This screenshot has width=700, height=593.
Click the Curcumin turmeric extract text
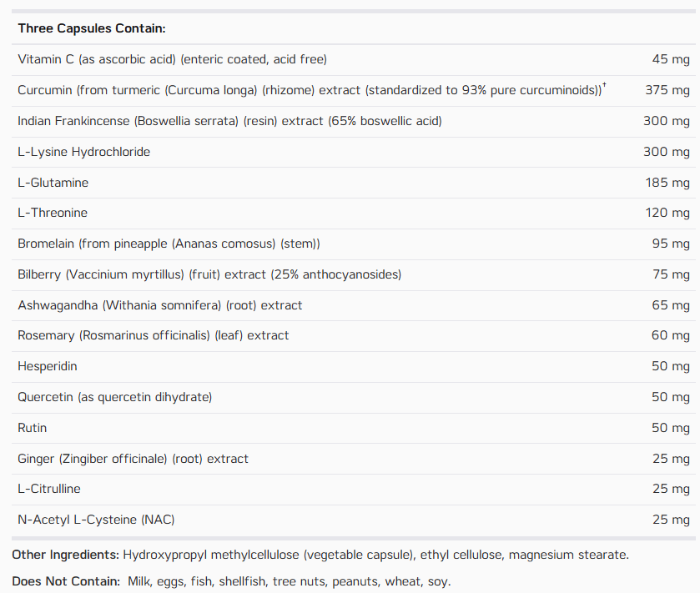[310, 91]
